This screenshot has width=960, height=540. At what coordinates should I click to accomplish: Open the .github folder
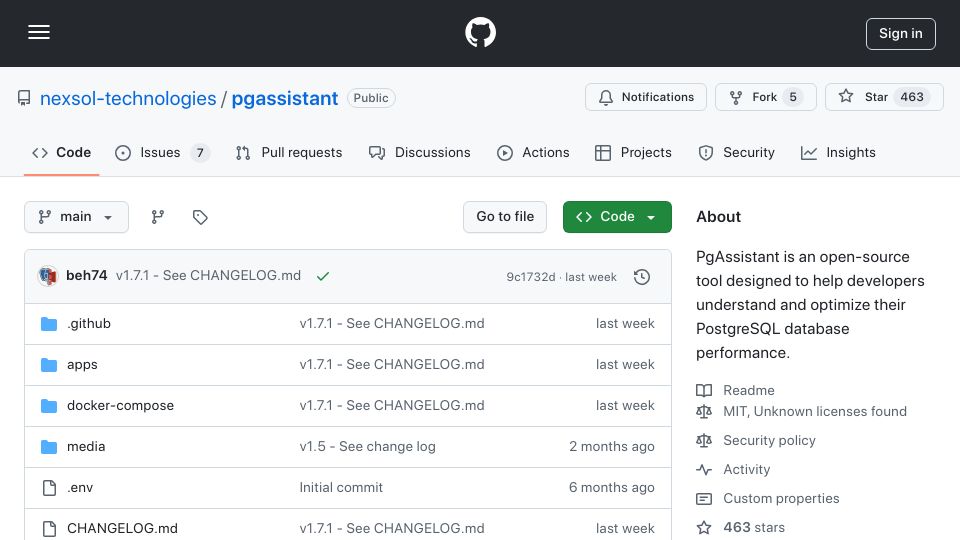point(89,323)
